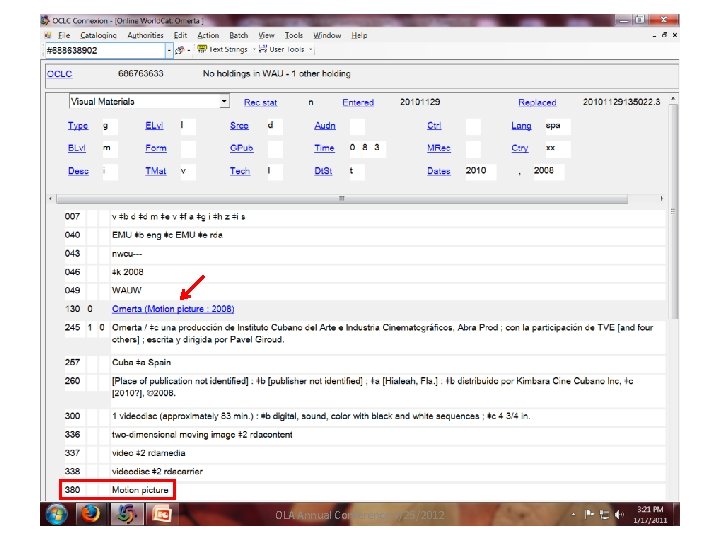Open the Batch menu
Screen dimensions: 720x540
tap(238, 35)
